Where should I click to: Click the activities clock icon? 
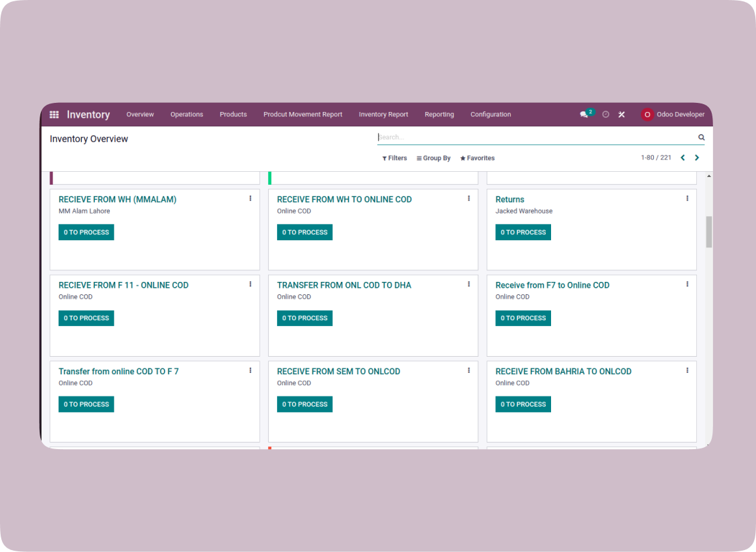[606, 115]
